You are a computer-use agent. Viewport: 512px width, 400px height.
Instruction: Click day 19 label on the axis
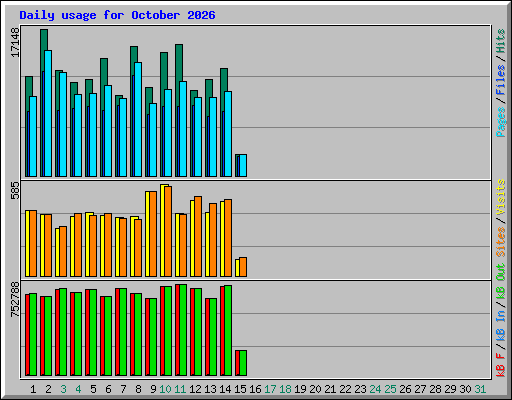point(300,389)
